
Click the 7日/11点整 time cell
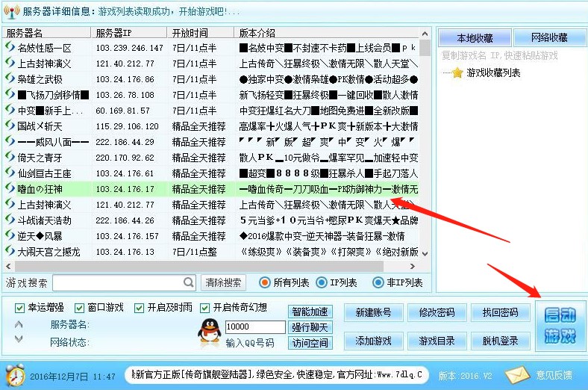(x=195, y=252)
